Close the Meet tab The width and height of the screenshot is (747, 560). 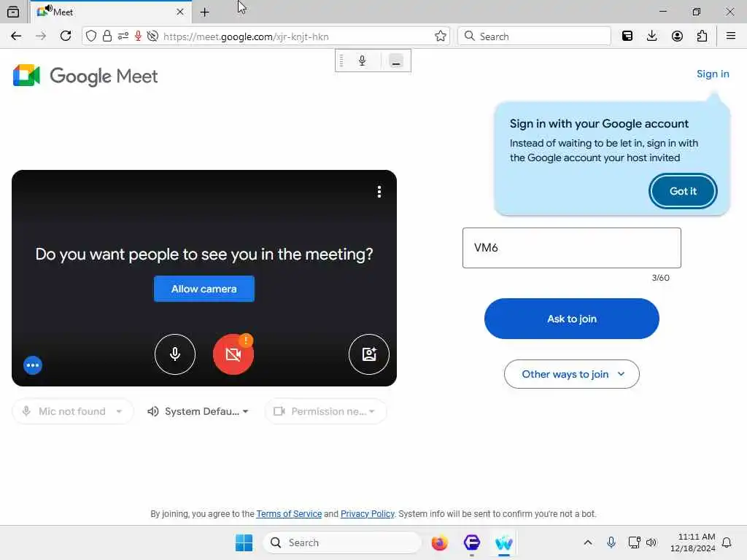180,12
